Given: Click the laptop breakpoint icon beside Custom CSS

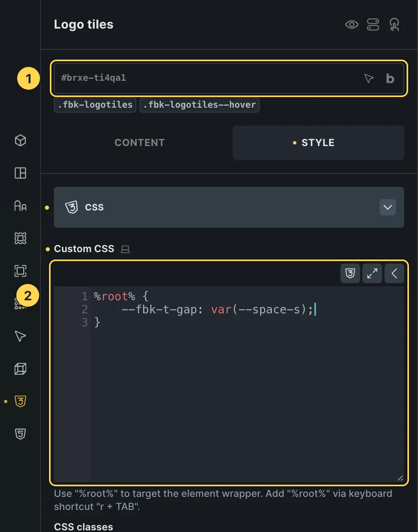Looking at the screenshot, I should 125,249.
